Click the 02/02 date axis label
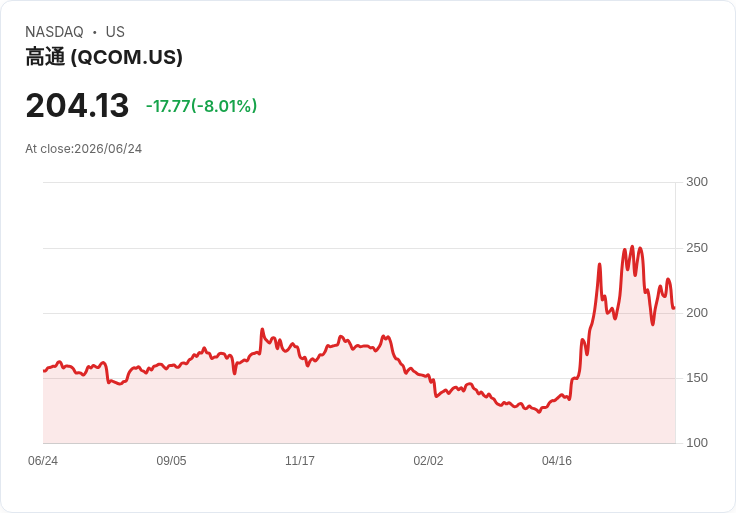This screenshot has width=736, height=513. [428, 461]
